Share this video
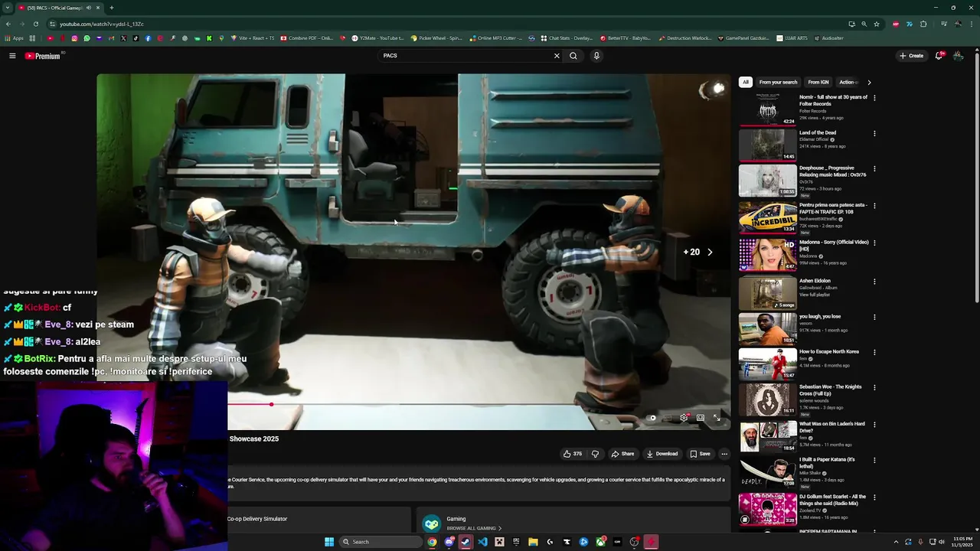980x551 pixels. coord(622,454)
